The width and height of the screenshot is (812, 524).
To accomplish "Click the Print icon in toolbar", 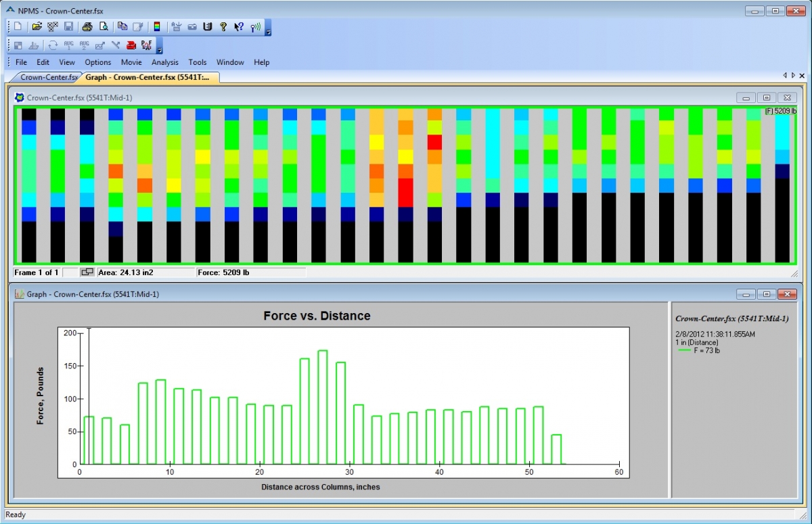I will click(x=87, y=27).
